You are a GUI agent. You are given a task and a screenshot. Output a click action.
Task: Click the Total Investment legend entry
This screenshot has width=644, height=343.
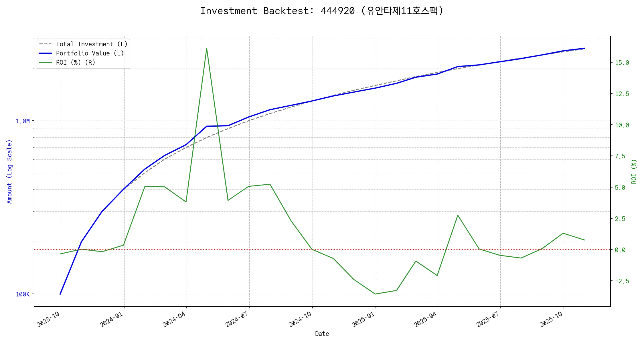pos(91,44)
